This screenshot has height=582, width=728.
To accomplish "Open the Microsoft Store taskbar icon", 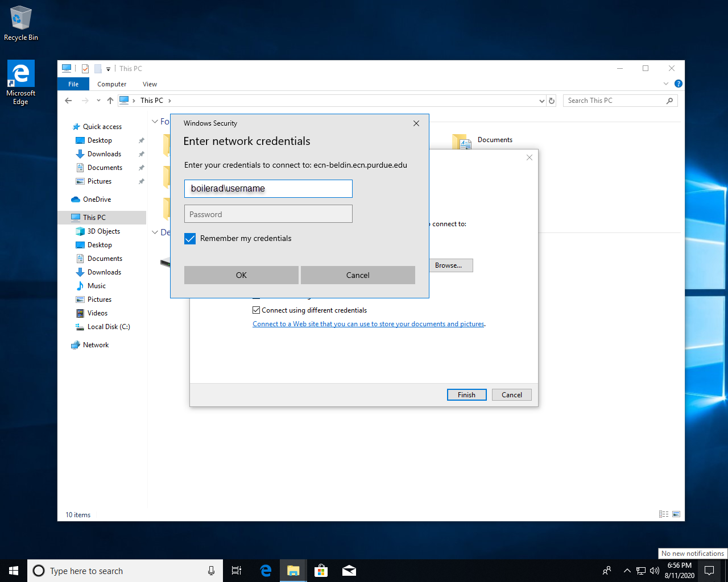I will tap(321, 571).
